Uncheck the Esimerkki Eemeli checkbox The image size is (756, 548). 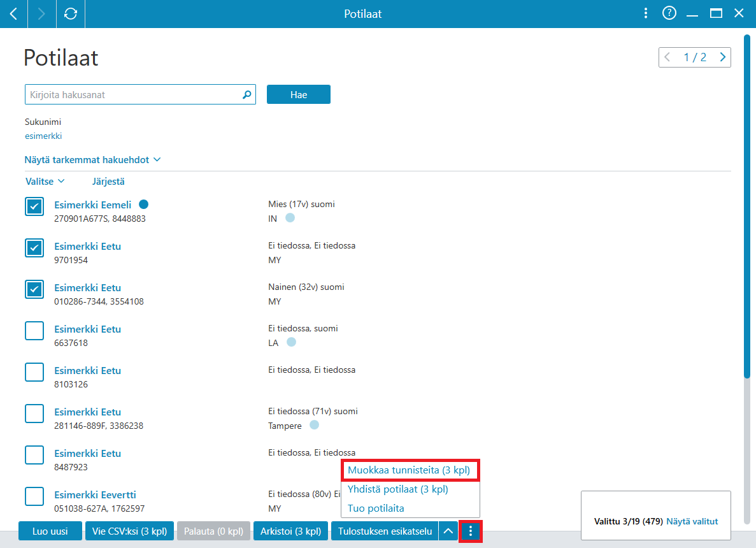(x=34, y=206)
